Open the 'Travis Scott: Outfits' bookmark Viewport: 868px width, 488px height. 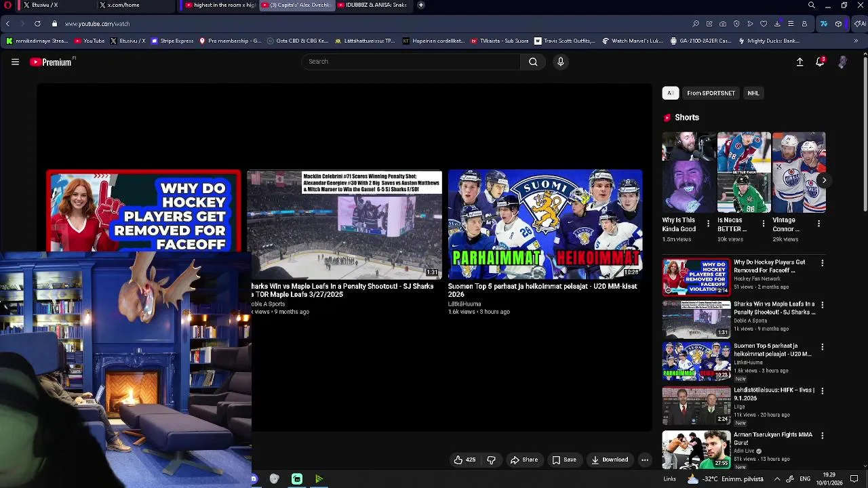(x=565, y=41)
